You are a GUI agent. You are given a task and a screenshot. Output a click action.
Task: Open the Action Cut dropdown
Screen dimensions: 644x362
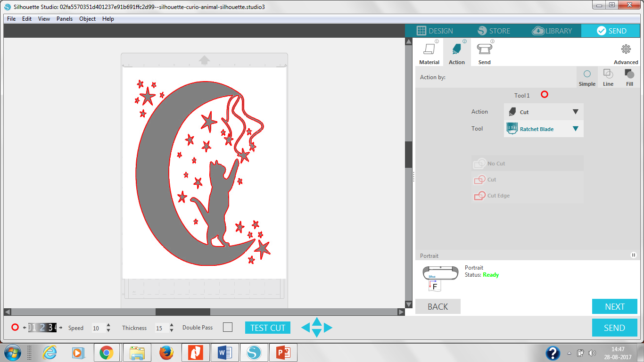[x=544, y=112]
